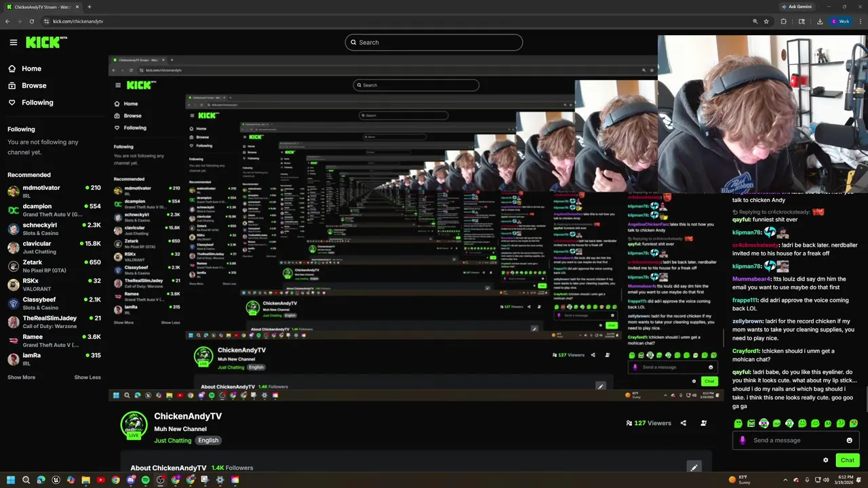The height and width of the screenshot is (488, 868).
Task: Share the ChickenAndyTV stream
Action: [683, 423]
